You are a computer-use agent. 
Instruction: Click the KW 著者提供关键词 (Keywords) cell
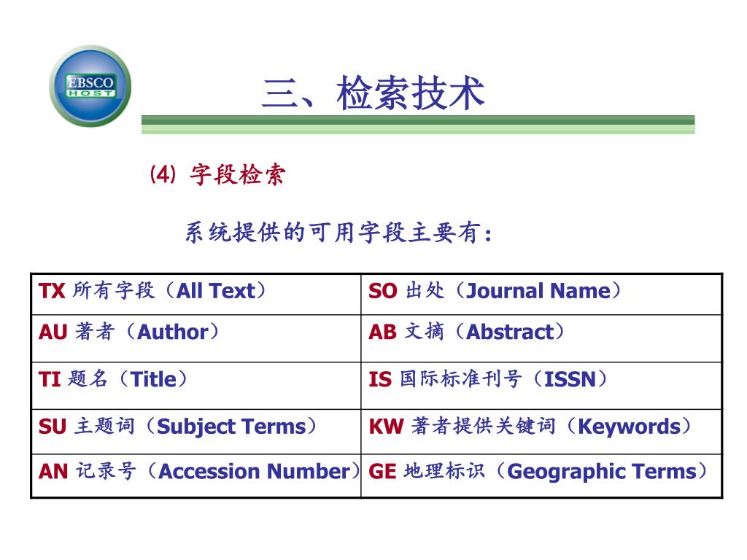tap(542, 431)
